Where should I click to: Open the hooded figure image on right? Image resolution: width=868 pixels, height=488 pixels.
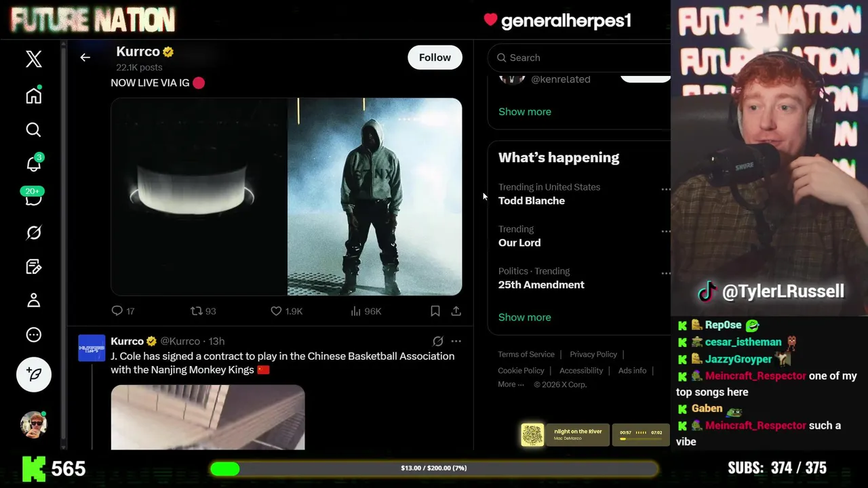pos(374,197)
